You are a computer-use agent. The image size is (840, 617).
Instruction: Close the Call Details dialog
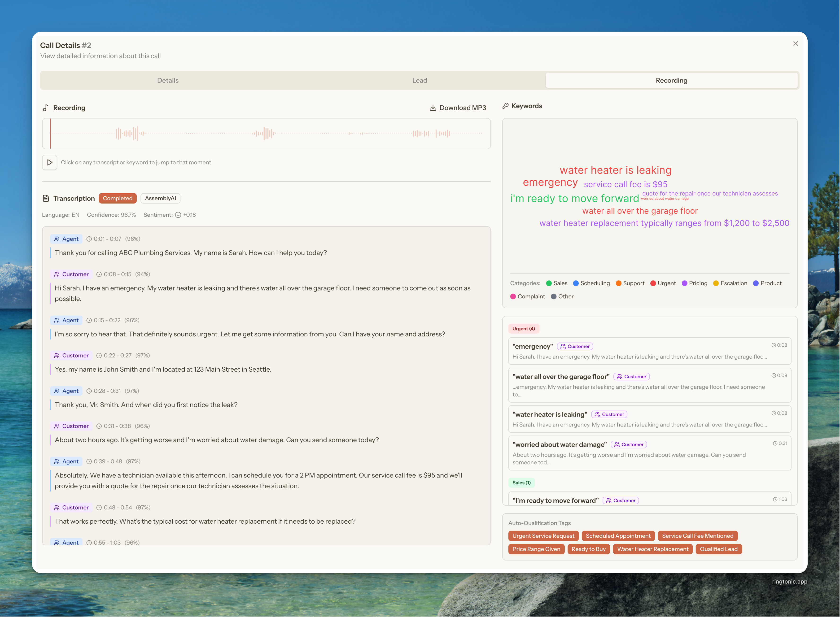(x=796, y=44)
